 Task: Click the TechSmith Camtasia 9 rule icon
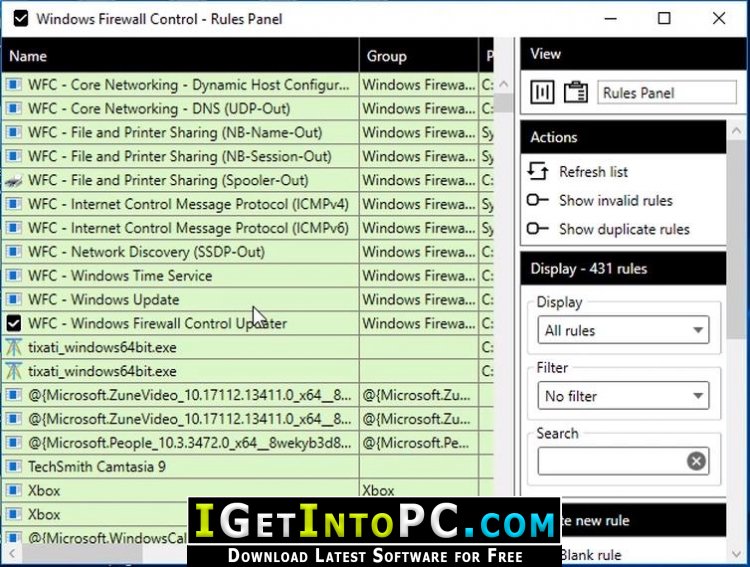13,467
